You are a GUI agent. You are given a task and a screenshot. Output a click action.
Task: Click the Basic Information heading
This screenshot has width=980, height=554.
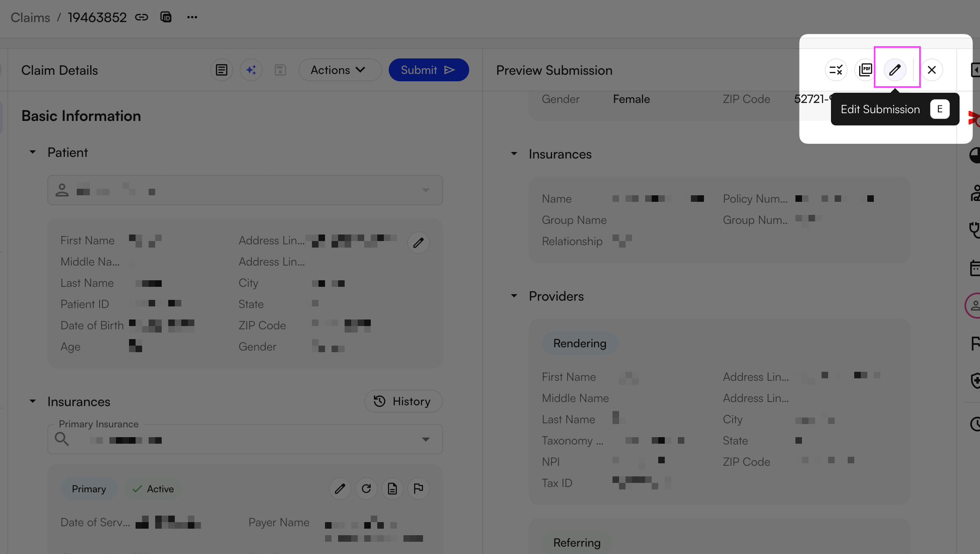tap(81, 116)
